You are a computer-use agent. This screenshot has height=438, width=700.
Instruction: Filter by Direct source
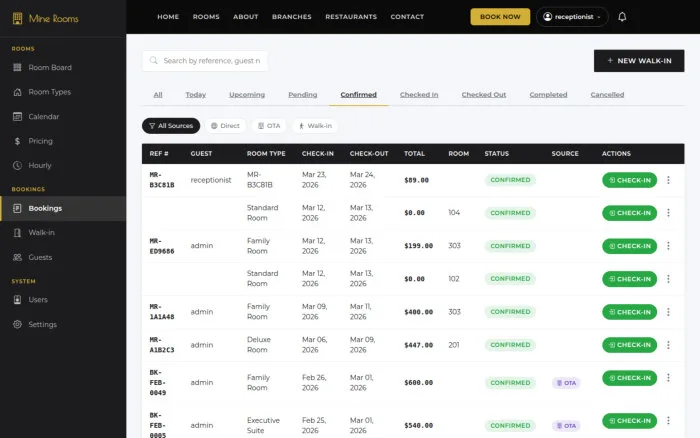(x=225, y=126)
